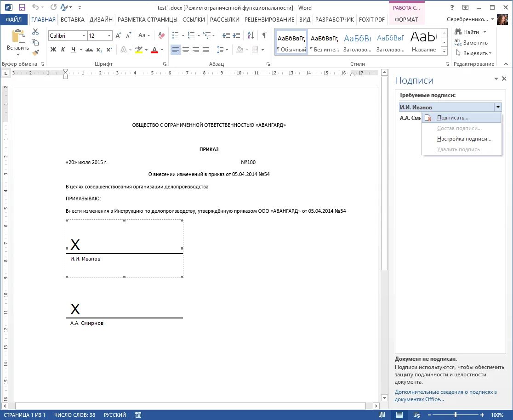Open the Вставить paste options arrow
This screenshot has height=420, width=513.
18,55
